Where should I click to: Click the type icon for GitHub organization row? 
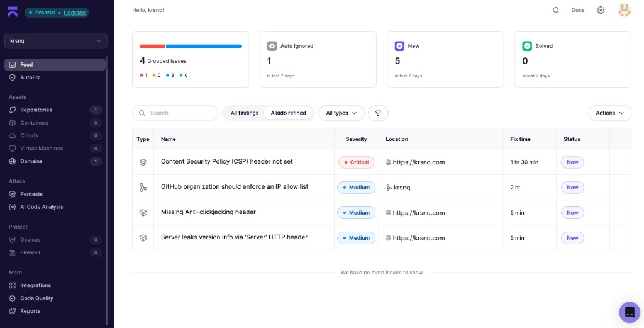pyautogui.click(x=143, y=188)
